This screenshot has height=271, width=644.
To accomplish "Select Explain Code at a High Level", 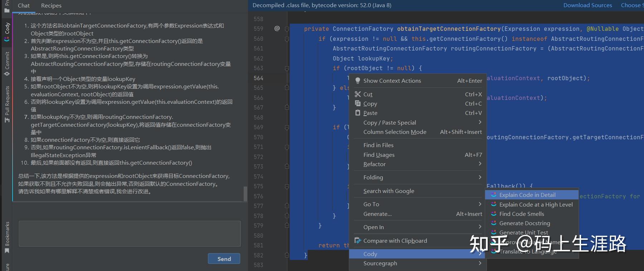I will [536, 204].
